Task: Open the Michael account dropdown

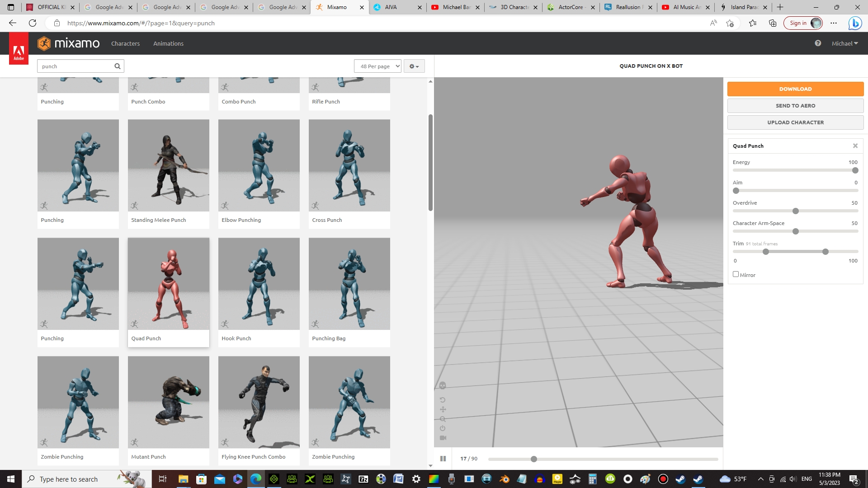Action: click(844, 43)
